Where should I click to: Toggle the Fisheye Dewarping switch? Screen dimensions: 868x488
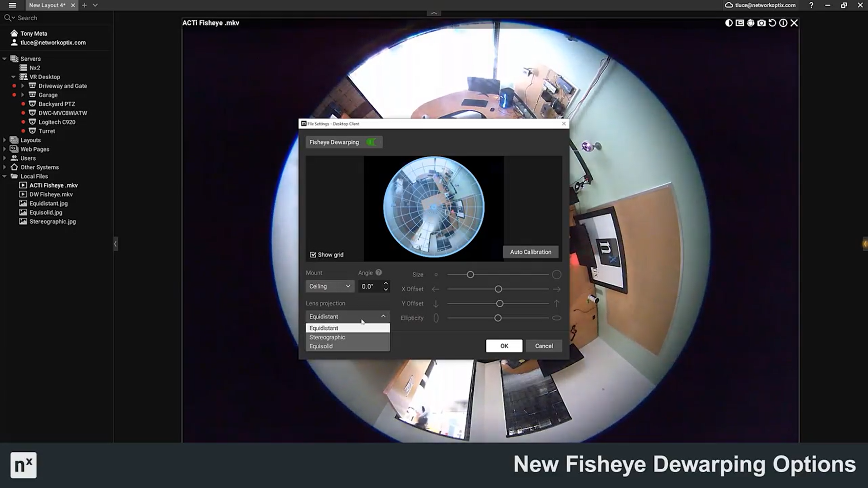click(x=371, y=142)
